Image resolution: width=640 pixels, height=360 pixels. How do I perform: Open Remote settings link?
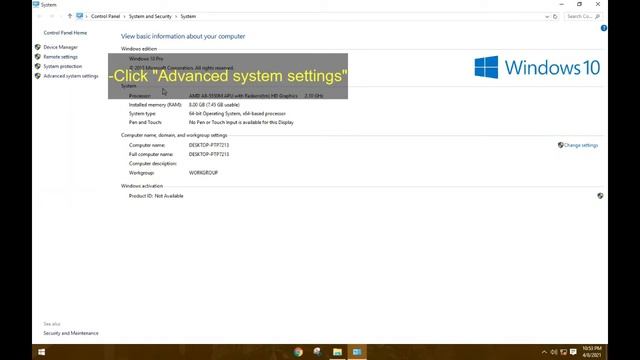point(60,57)
